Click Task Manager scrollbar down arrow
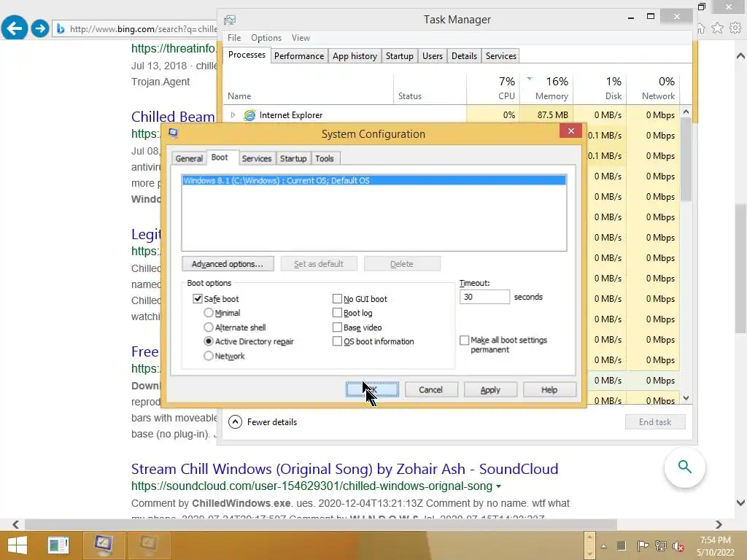This screenshot has height=560, width=747. (x=686, y=398)
